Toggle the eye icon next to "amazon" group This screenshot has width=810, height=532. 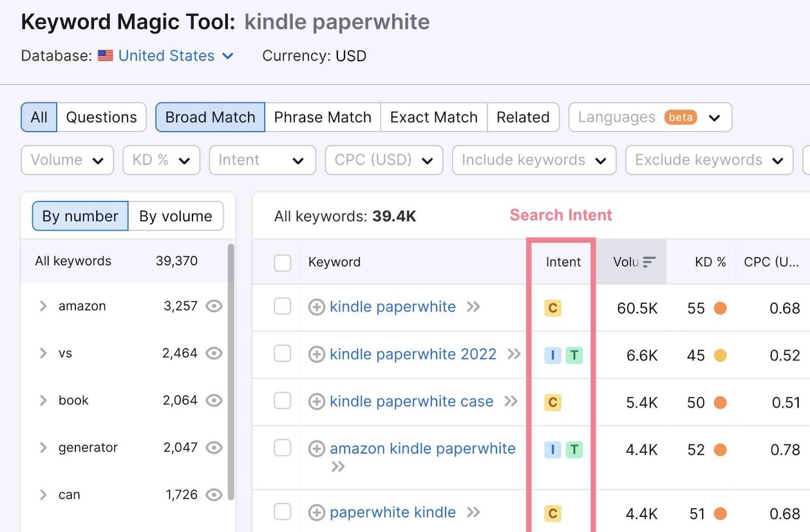215,306
